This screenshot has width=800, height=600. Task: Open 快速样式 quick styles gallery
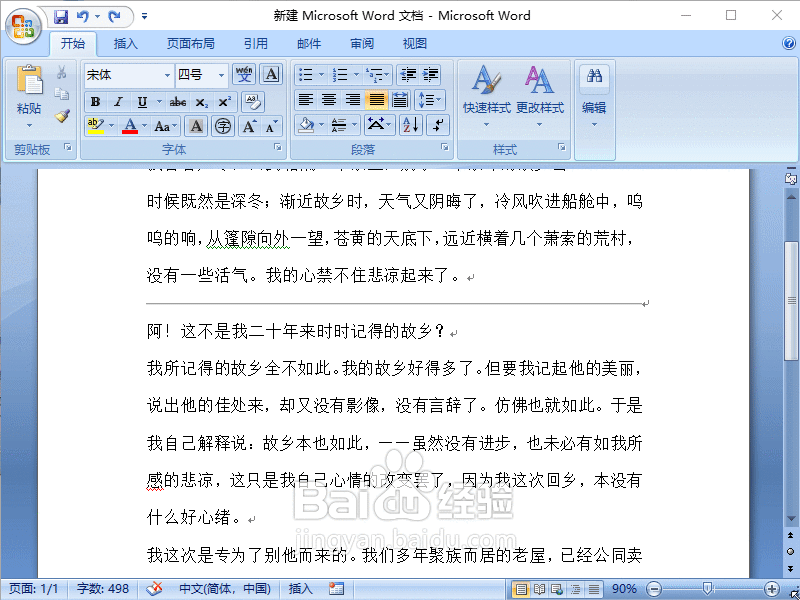(x=486, y=96)
